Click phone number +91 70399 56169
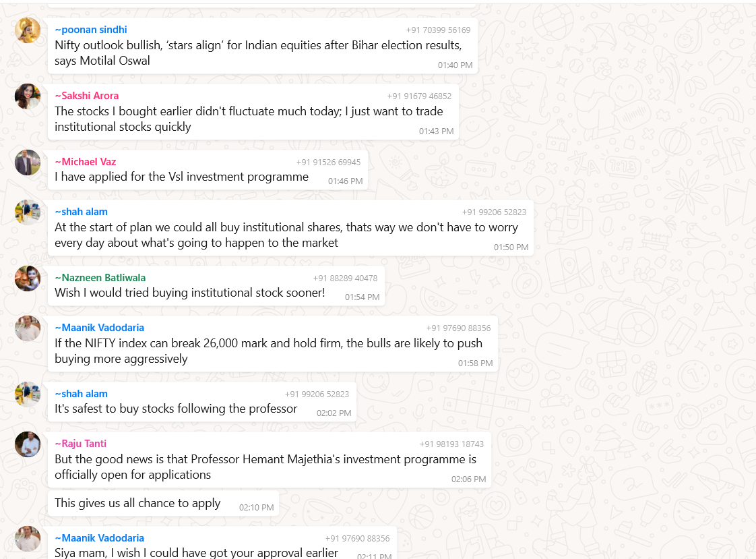Screen dimensions: 756x559 438,30
